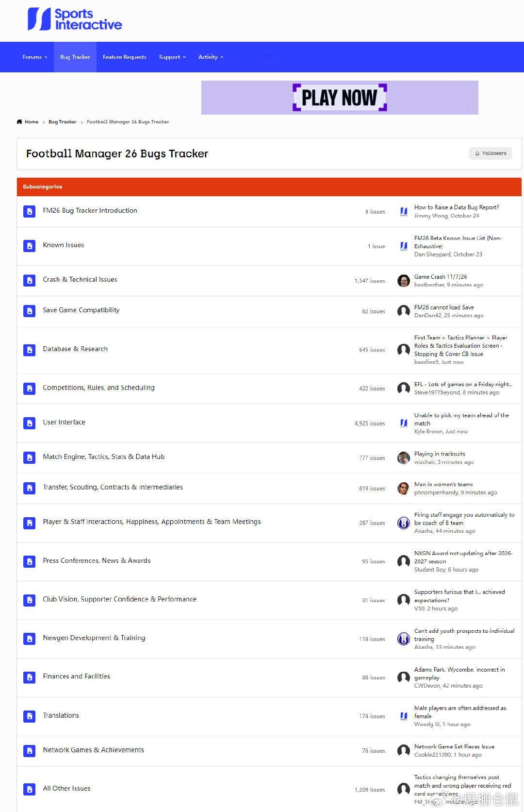Open the Translations subcategory
Image resolution: width=524 pixels, height=812 pixels.
(x=61, y=715)
